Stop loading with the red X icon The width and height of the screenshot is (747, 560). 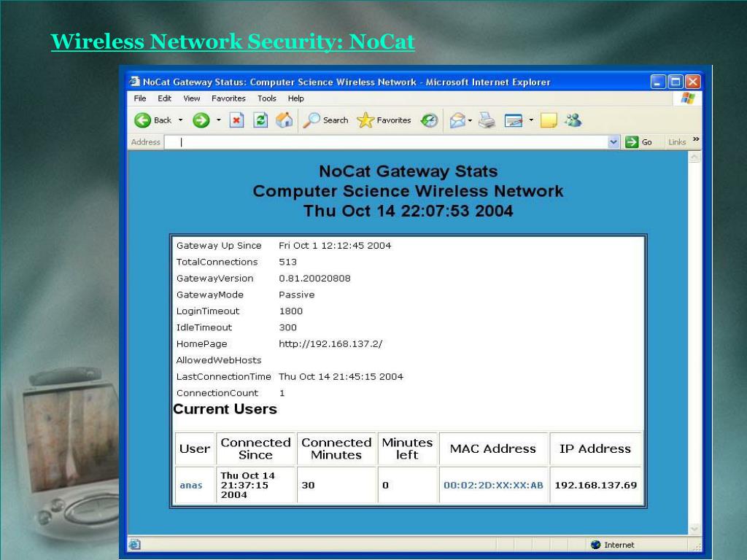tap(237, 120)
